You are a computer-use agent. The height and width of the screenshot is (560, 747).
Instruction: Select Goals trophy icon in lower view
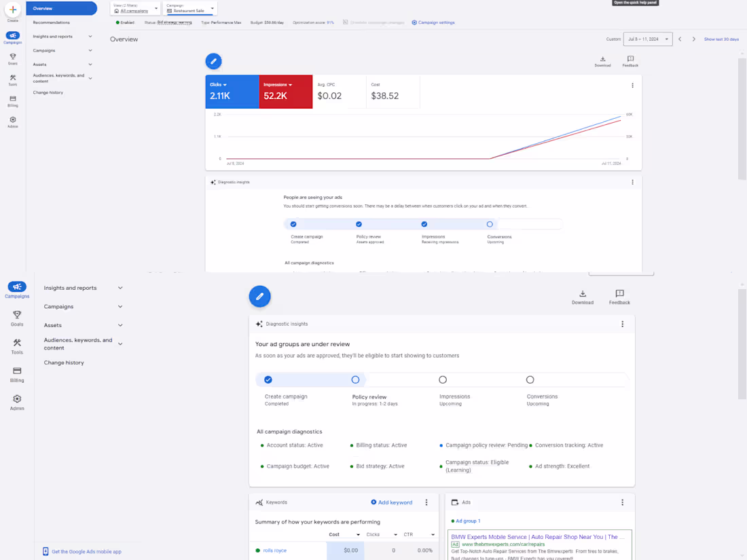[17, 315]
